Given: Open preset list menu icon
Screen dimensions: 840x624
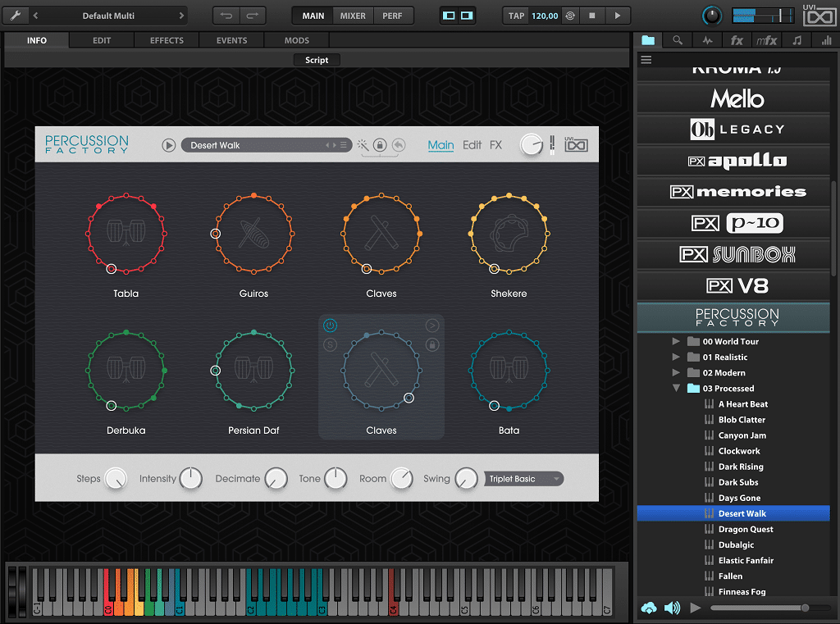Looking at the screenshot, I should (x=344, y=145).
